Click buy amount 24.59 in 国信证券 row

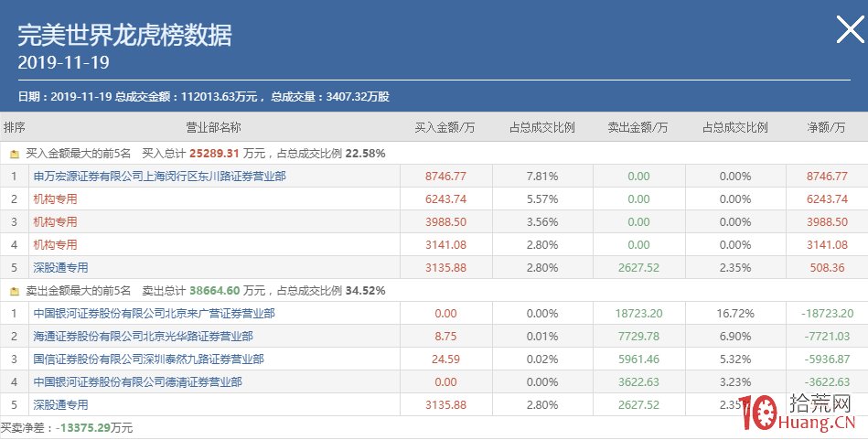pyautogui.click(x=445, y=359)
